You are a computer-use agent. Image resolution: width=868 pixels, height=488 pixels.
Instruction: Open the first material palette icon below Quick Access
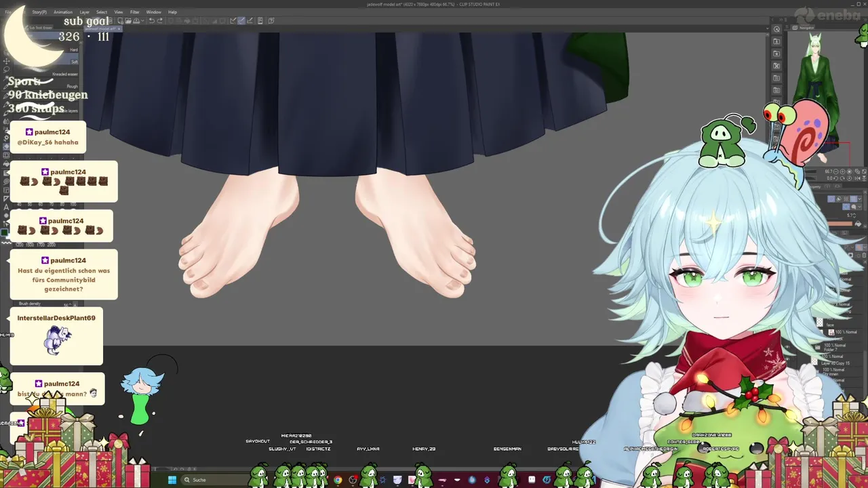[x=776, y=41]
